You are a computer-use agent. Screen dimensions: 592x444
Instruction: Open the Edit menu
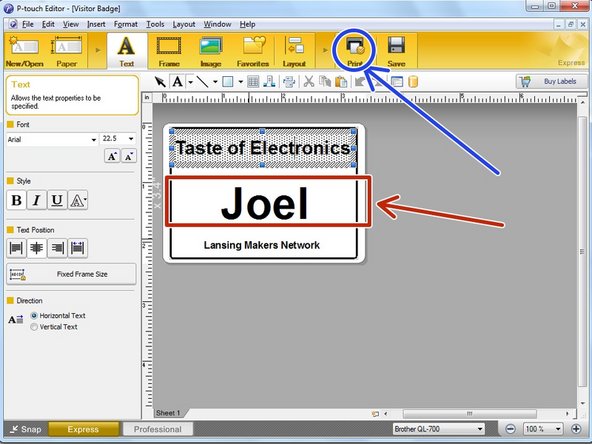click(48, 24)
